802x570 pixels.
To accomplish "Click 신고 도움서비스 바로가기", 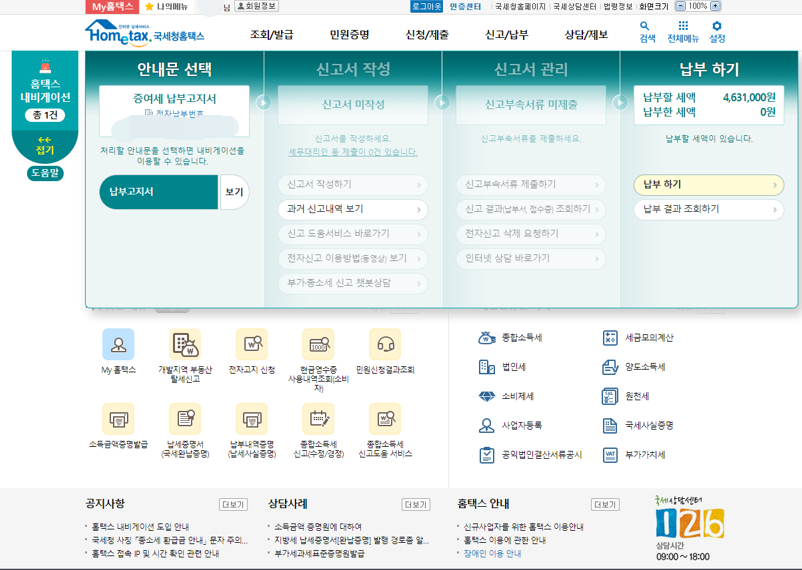I will (x=353, y=234).
